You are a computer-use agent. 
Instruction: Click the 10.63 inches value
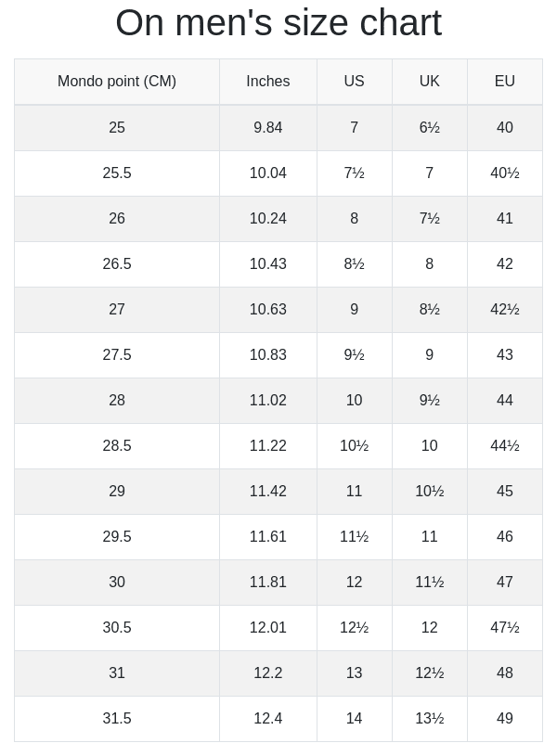click(x=268, y=310)
